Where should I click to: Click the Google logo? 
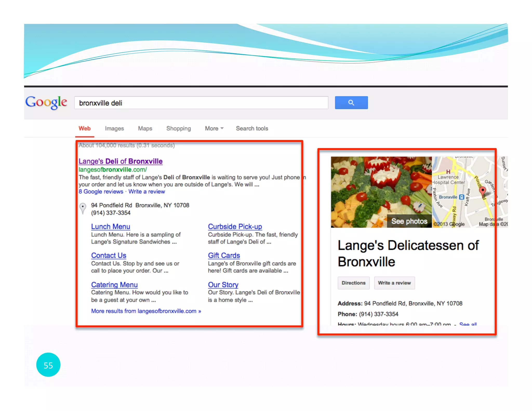pyautogui.click(x=46, y=102)
